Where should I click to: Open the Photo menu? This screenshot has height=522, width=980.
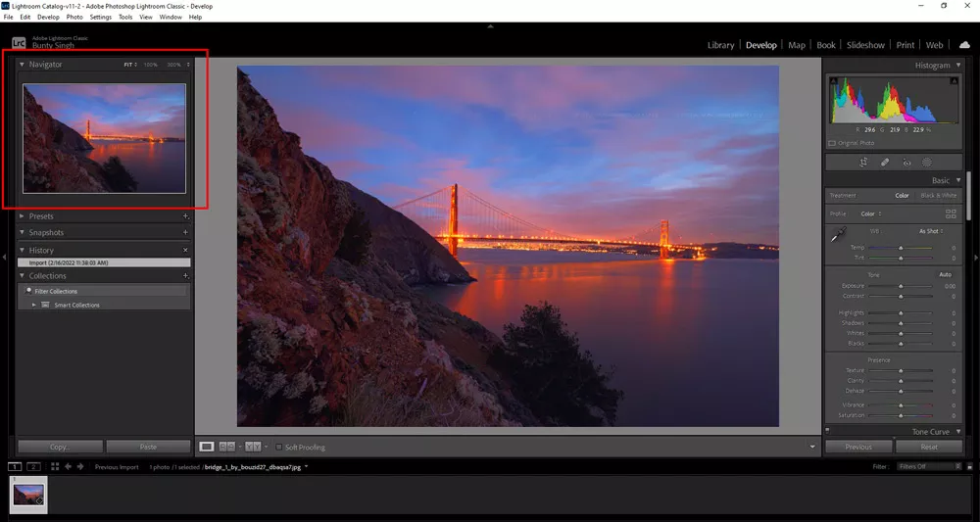point(74,18)
